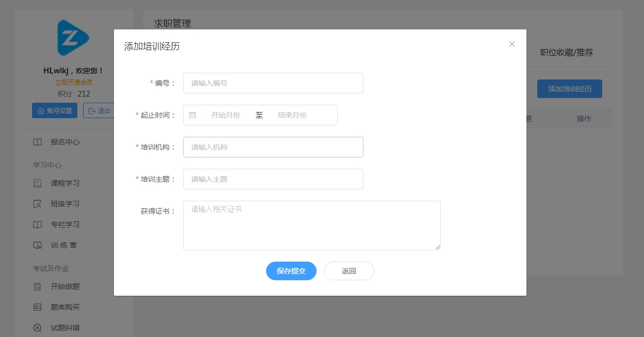This screenshot has width=644, height=337.
Task: Click the blue Z logo avatar
Action: (x=73, y=38)
